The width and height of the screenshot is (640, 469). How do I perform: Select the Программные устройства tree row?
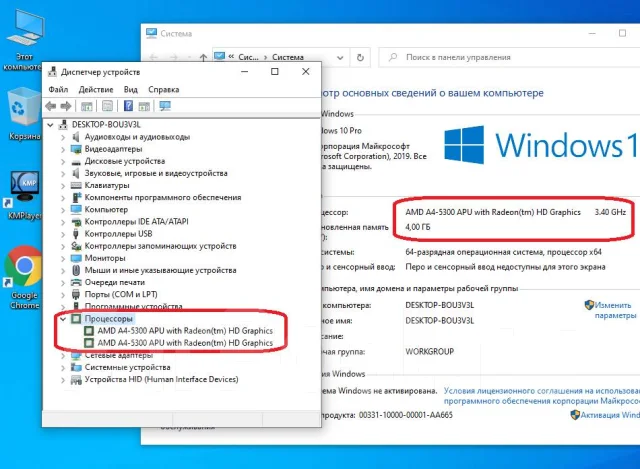[133, 306]
